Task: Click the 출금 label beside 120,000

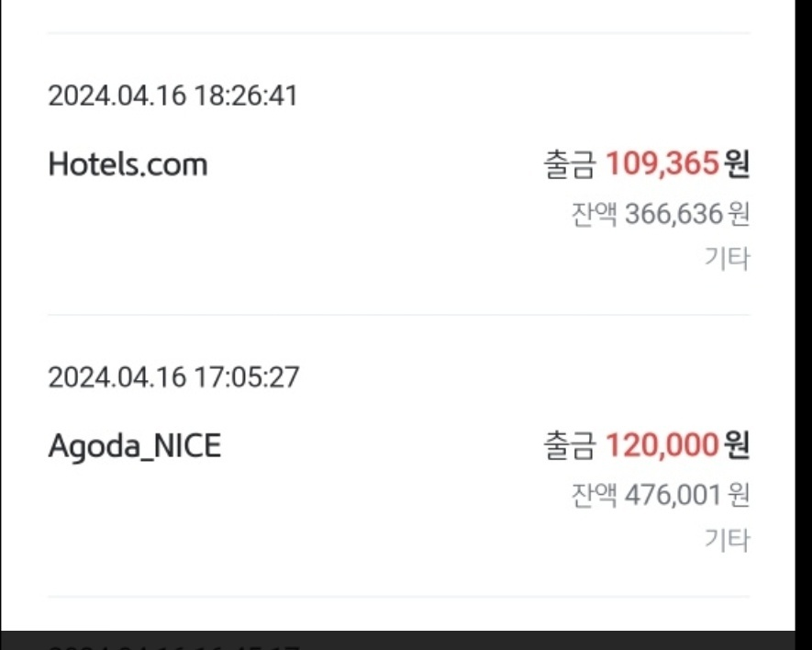Action: (x=569, y=446)
